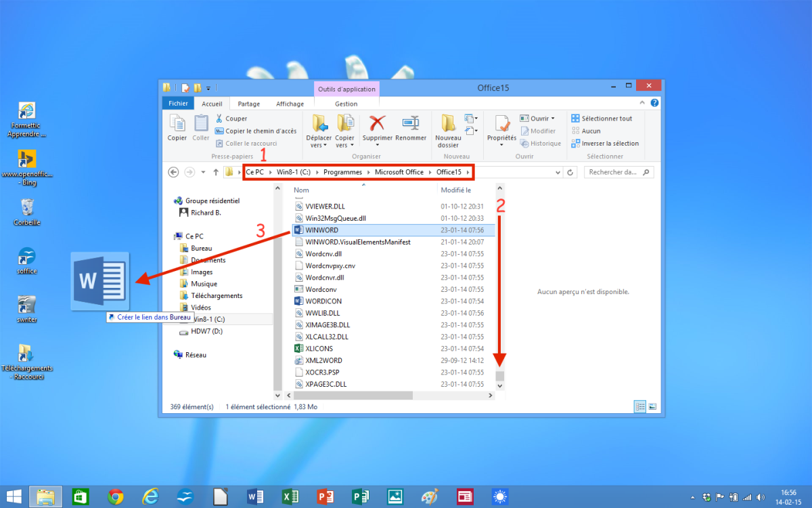Viewport: 812px width, 508px height.
Task: Select Réseau in the navigation pane
Action: 190,355
